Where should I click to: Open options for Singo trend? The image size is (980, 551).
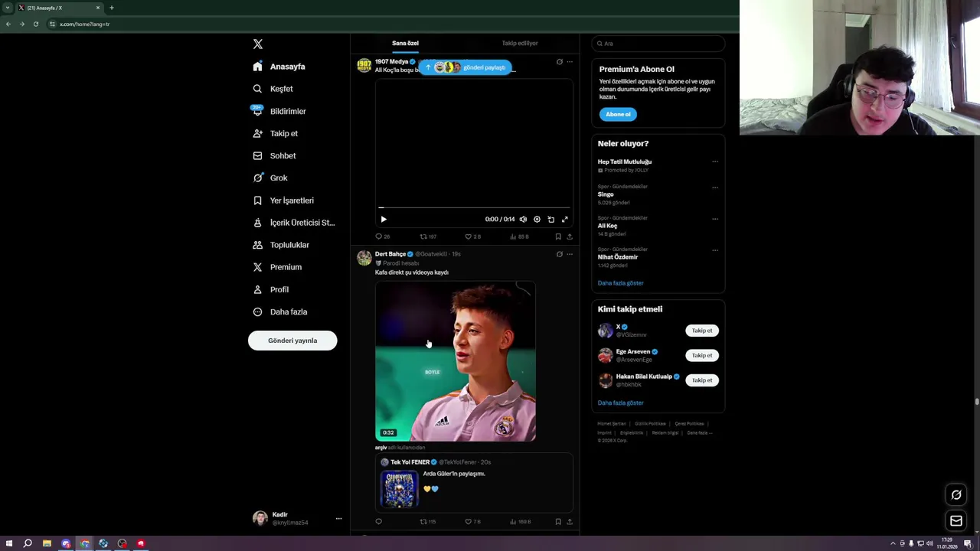tap(715, 187)
